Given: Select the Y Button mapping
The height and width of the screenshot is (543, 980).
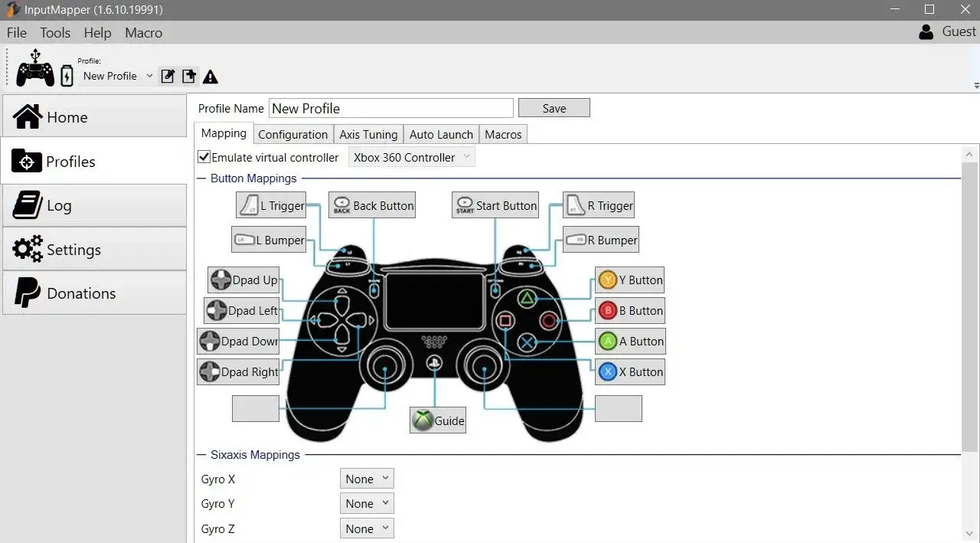Looking at the screenshot, I should pos(629,280).
